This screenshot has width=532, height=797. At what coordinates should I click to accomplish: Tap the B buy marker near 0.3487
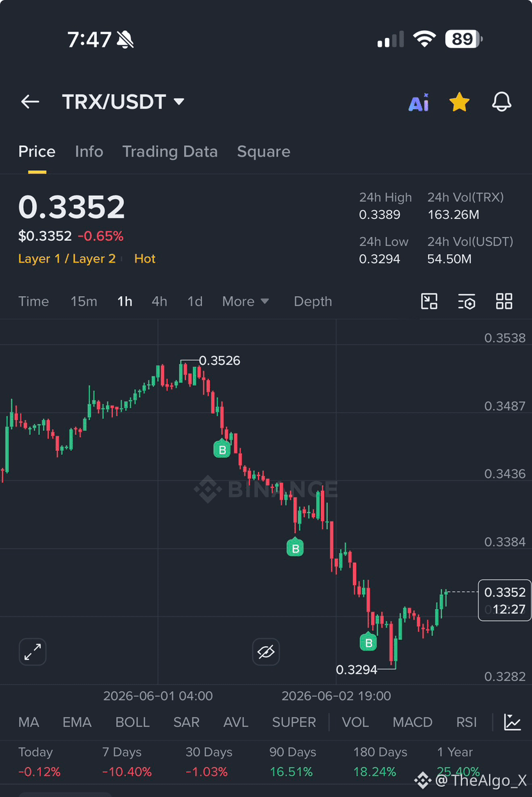(222, 449)
